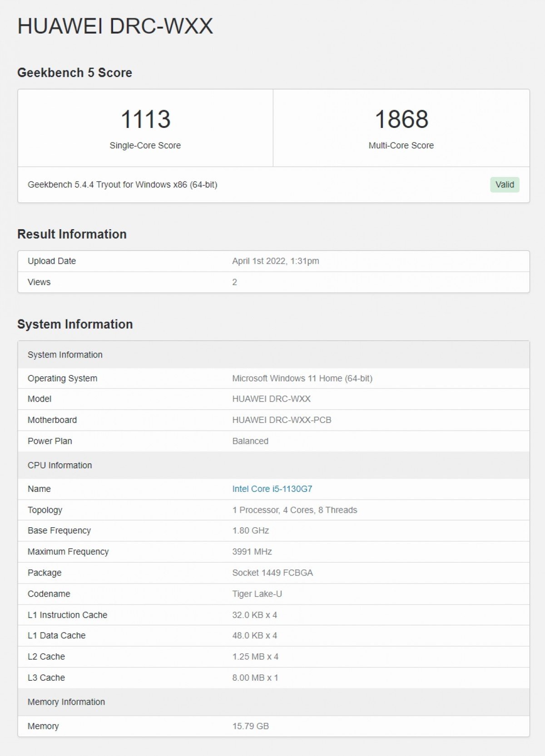
Task: Select the System Information table header row
Action: click(x=273, y=355)
